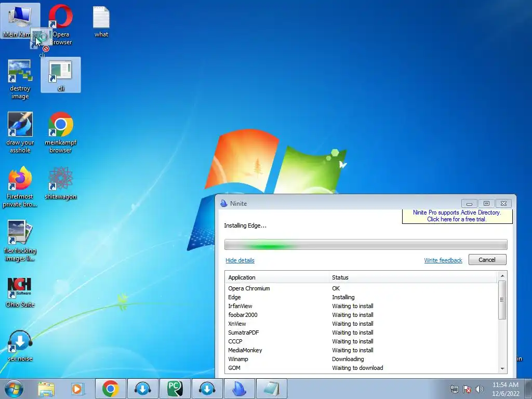
Task: Click the Application column header
Action: (277, 277)
